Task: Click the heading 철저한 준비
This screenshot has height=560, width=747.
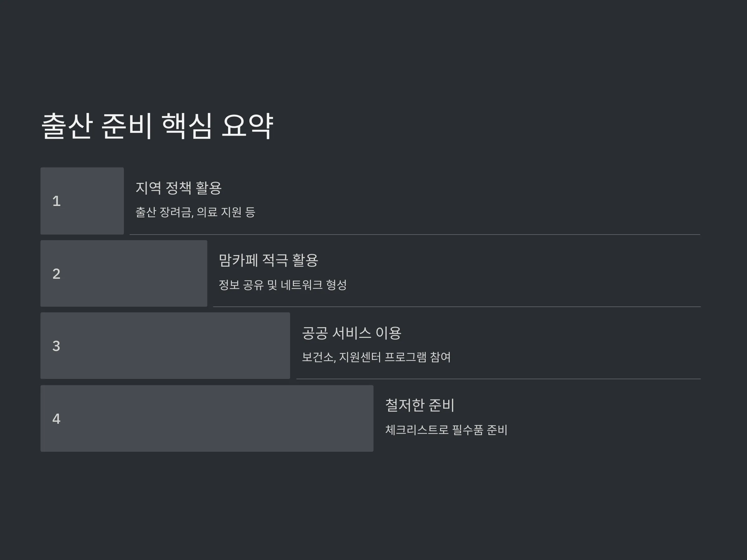Action: [x=420, y=405]
